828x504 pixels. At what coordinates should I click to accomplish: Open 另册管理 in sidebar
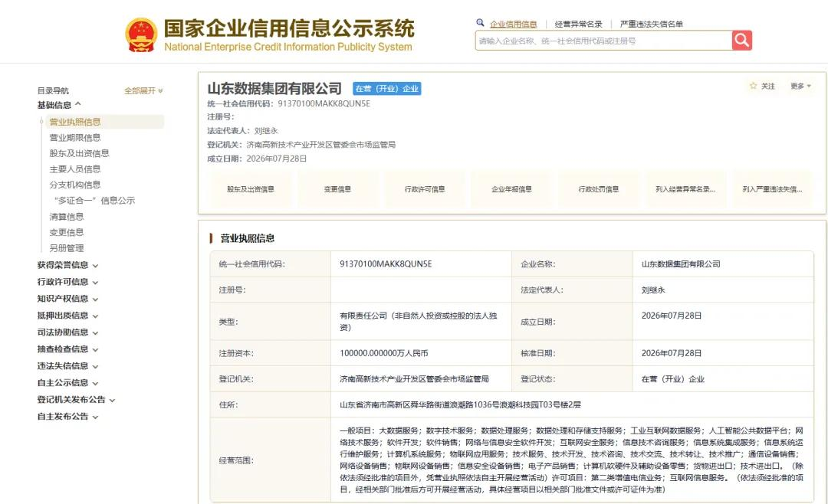67,249
